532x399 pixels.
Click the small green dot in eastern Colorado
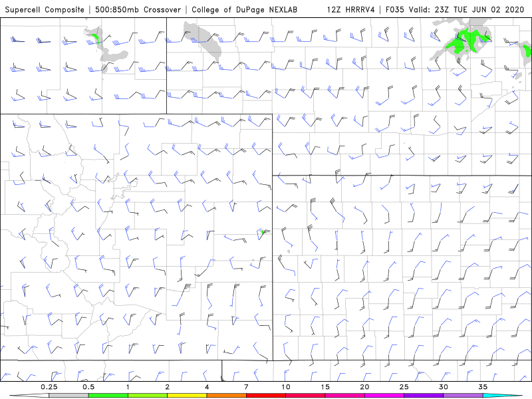click(263, 232)
